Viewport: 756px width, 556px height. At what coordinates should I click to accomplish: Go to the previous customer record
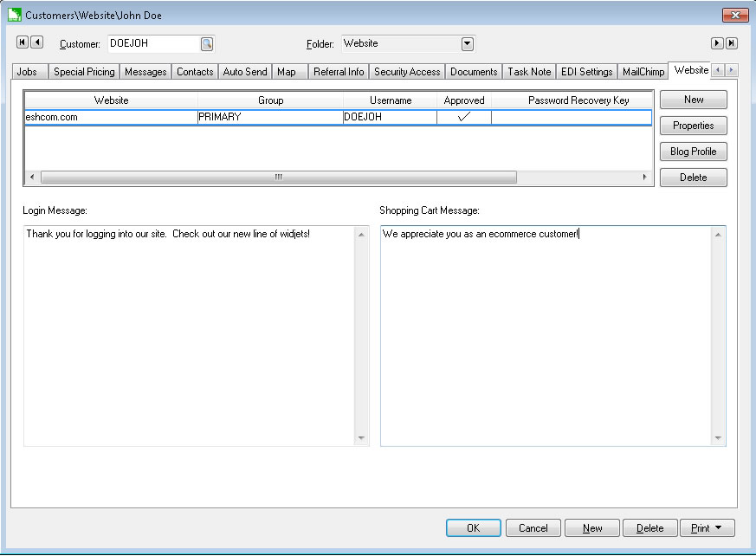pyautogui.click(x=37, y=42)
